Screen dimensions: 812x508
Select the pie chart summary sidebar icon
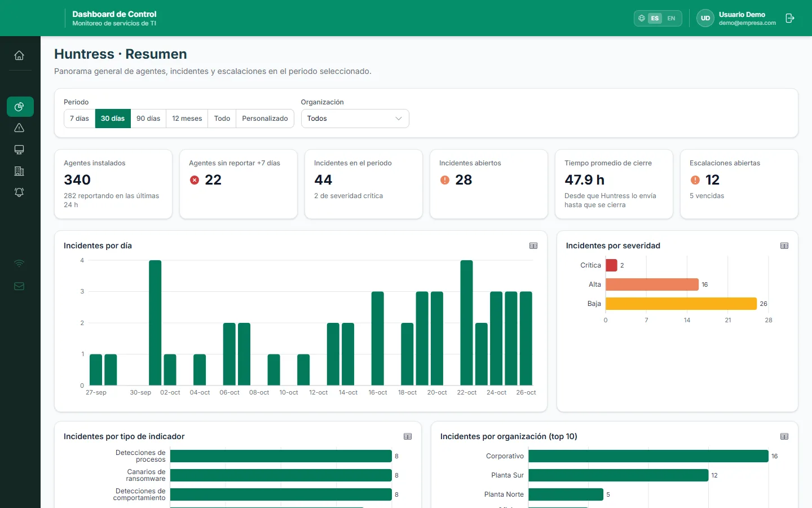20,107
